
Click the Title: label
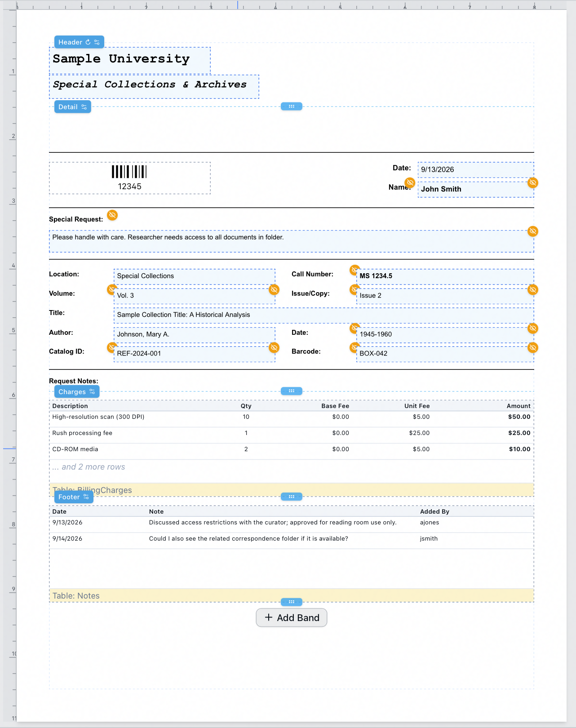click(x=57, y=313)
